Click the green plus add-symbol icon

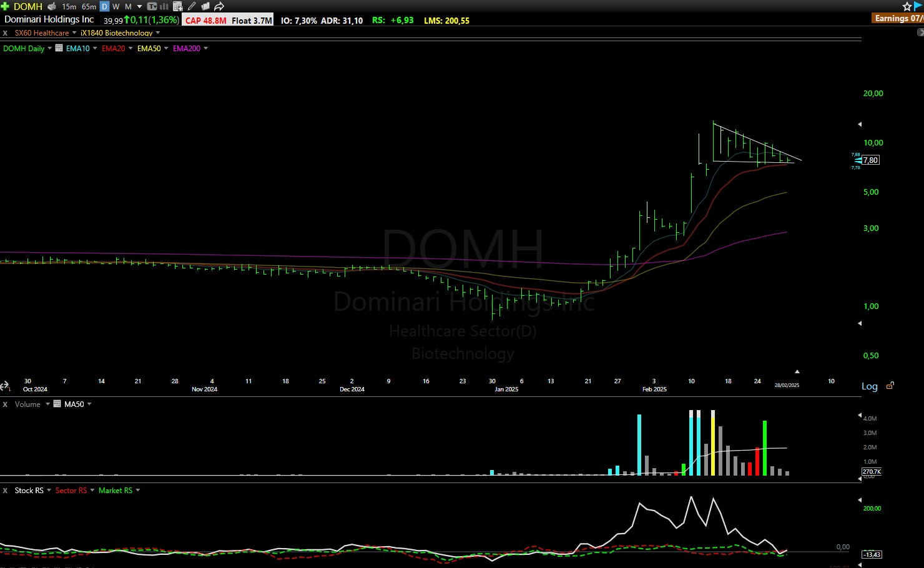pos(5,6)
